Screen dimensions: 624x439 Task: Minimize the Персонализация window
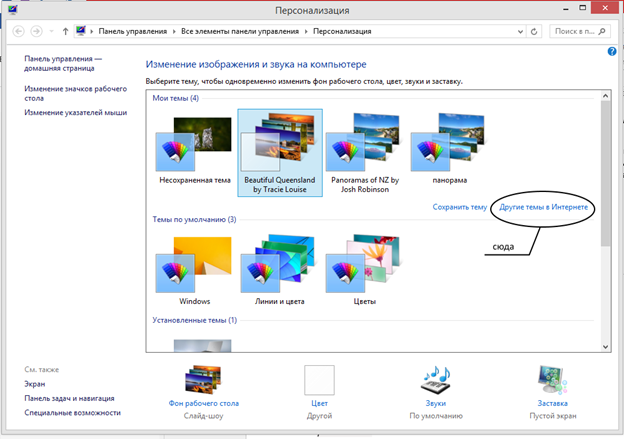coord(566,8)
